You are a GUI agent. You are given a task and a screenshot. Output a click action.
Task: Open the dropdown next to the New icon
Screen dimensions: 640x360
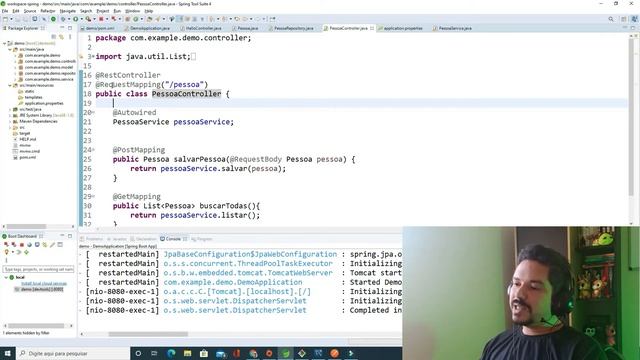click(11, 19)
